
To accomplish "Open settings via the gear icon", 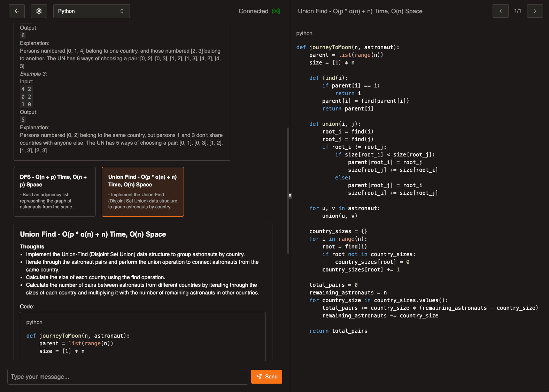I will [x=39, y=11].
